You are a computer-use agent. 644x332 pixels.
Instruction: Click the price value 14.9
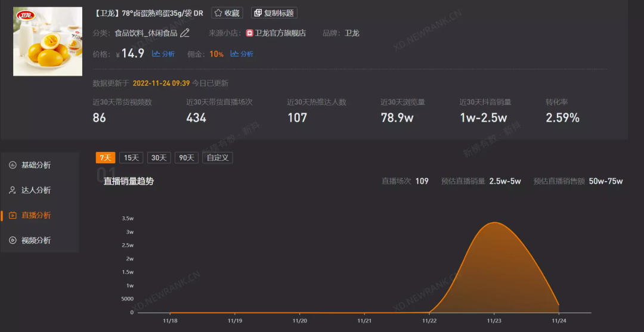point(132,54)
